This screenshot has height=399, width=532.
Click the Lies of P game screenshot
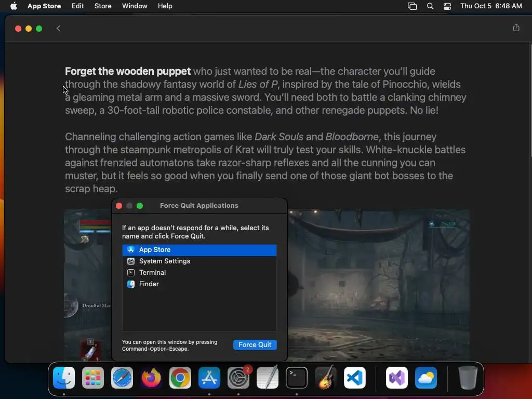pos(378,285)
